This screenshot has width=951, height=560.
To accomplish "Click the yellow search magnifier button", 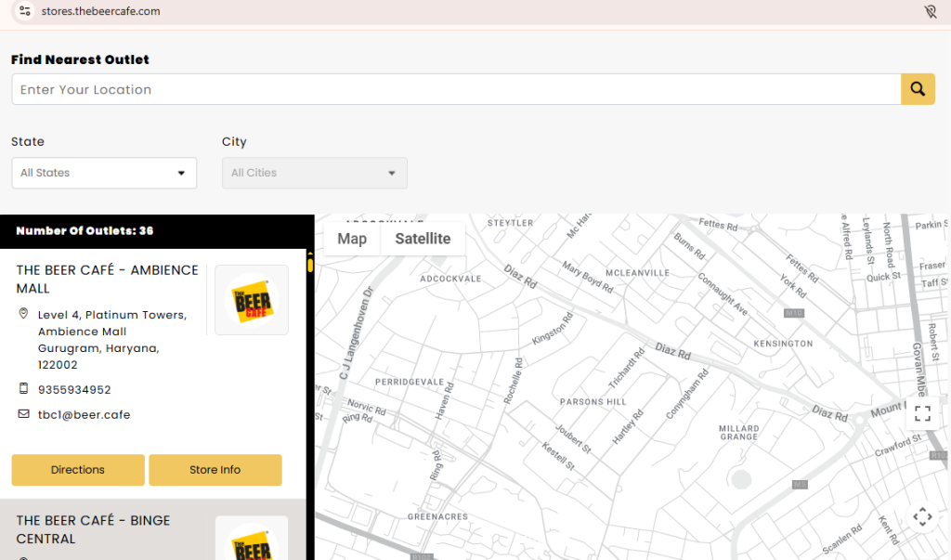I will (918, 89).
